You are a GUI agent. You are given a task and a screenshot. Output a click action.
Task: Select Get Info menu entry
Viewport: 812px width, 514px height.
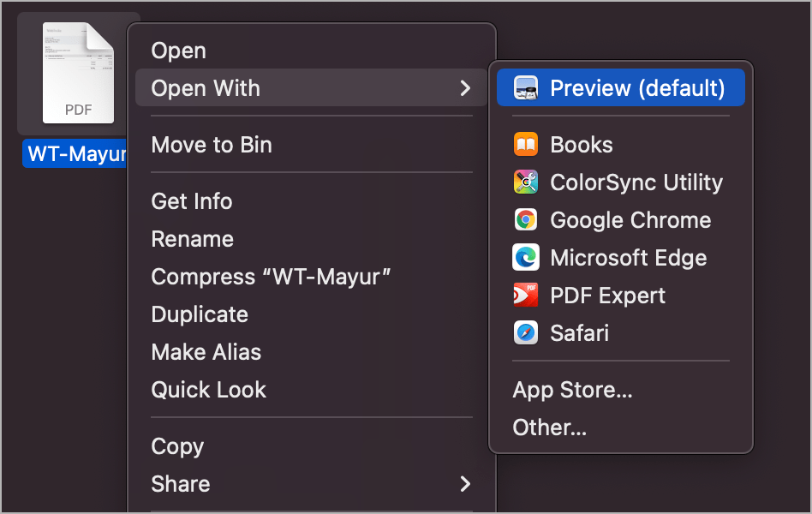[x=192, y=201]
